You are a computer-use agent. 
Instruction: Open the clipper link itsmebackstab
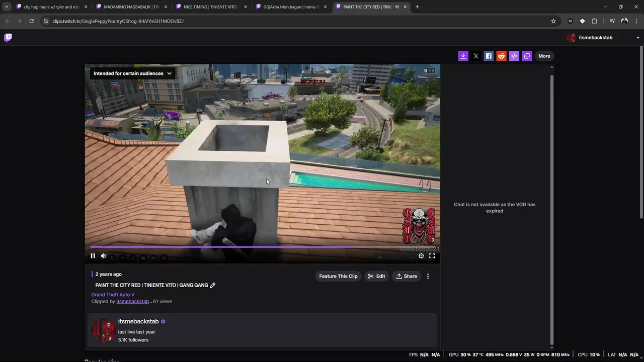point(132,301)
